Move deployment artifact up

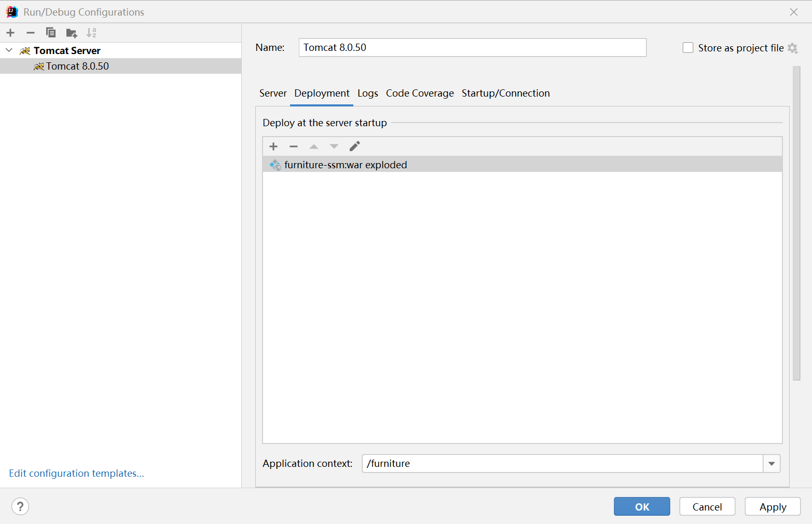pos(314,146)
